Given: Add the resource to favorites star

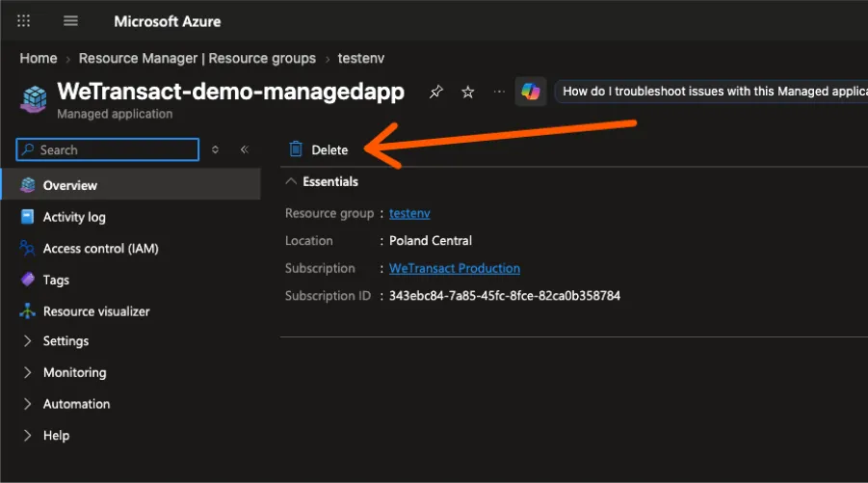Looking at the screenshot, I should pos(468,92).
